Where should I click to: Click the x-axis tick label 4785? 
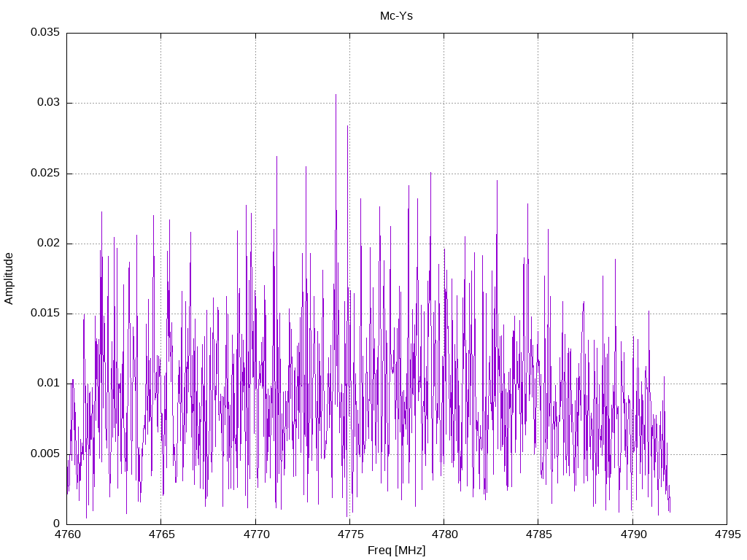click(539, 534)
